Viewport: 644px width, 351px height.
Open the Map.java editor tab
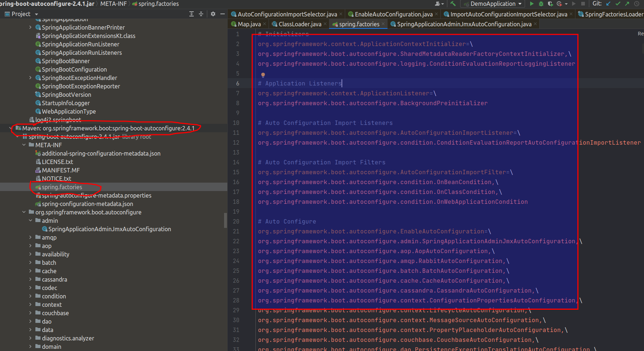[249, 24]
